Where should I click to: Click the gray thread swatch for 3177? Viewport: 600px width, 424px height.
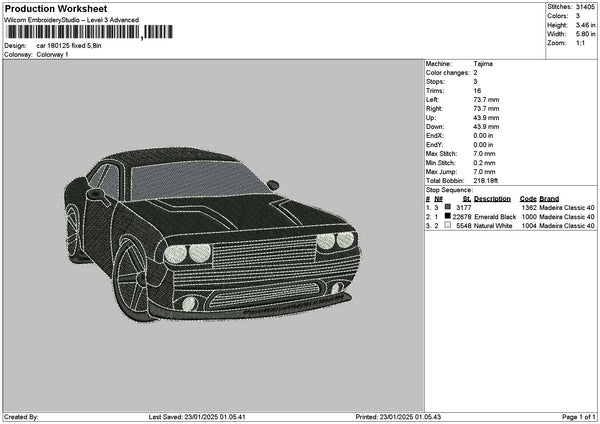tap(447, 207)
